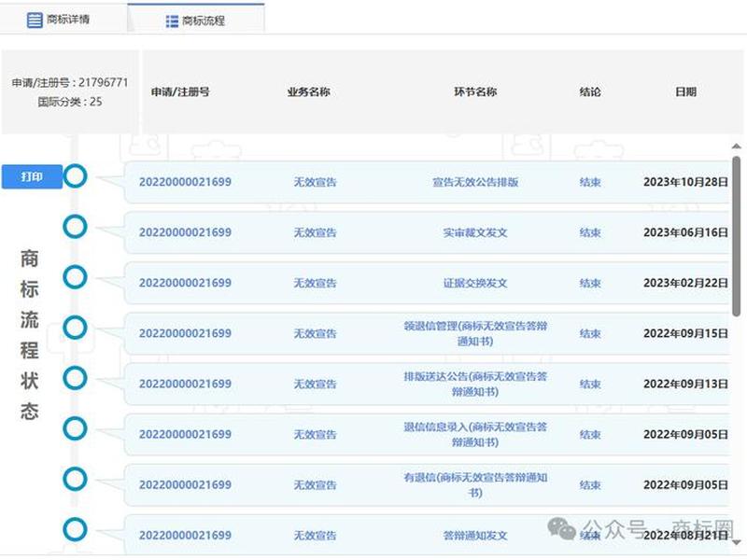
Task: Click 排版送达公告(商标无效宣告答辩通知书) stage name
Action: (475, 384)
